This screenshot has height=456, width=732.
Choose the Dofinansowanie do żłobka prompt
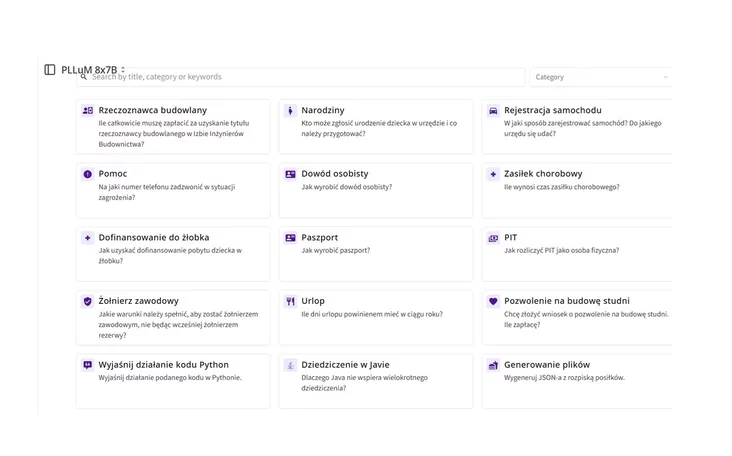(x=172, y=253)
